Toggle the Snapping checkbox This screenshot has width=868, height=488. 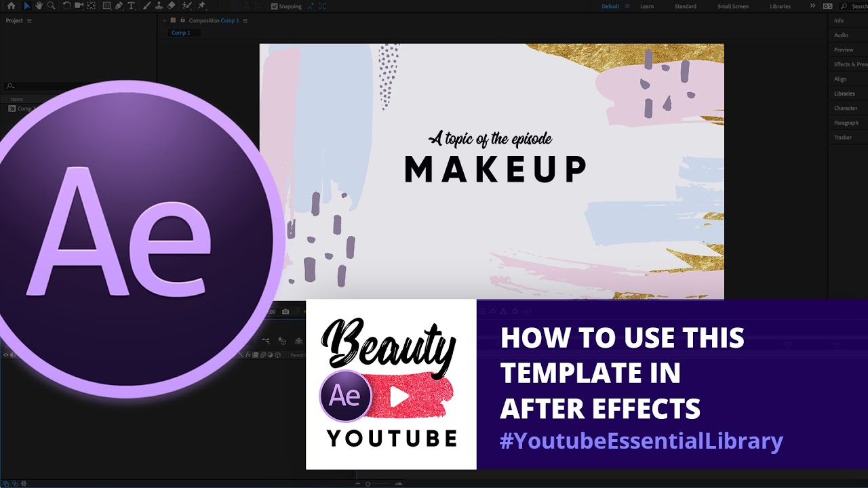tap(274, 6)
